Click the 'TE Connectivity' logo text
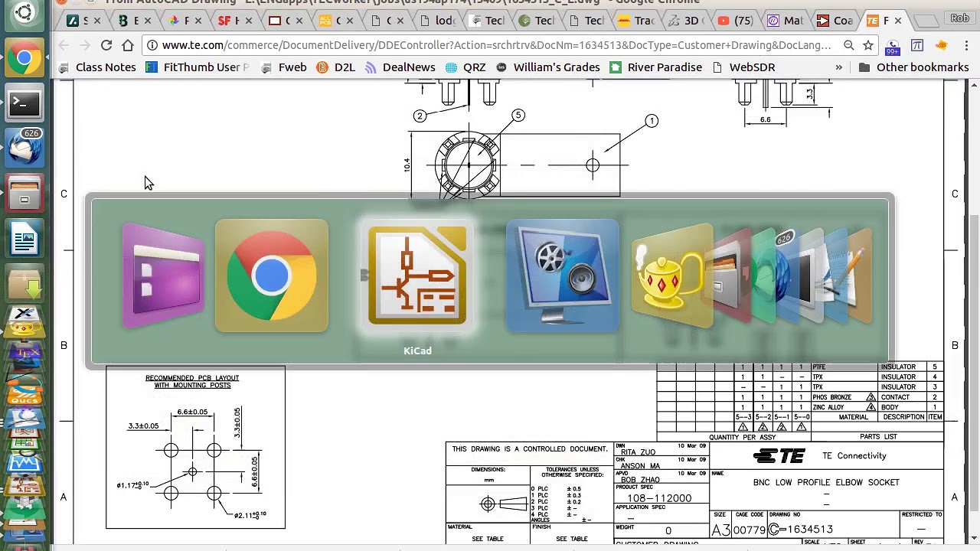This screenshot has width=980, height=551. (854, 456)
